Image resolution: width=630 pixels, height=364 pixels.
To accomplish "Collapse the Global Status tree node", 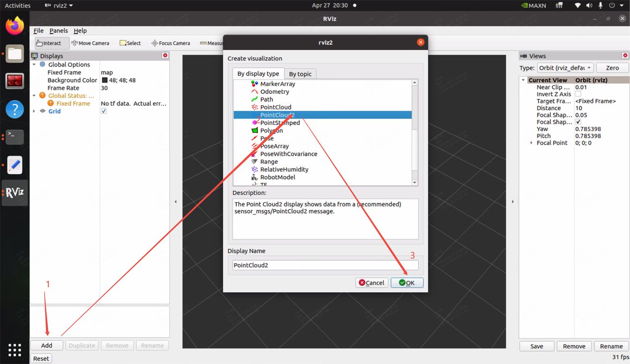I will 34,95.
